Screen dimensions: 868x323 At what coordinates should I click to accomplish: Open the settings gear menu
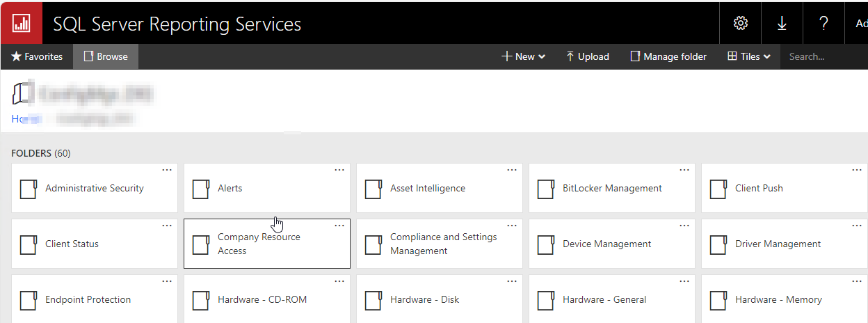(x=741, y=23)
